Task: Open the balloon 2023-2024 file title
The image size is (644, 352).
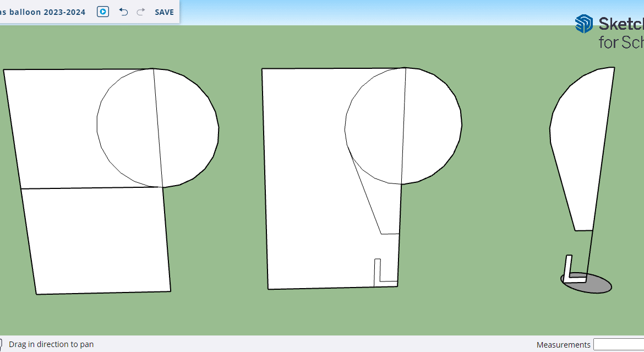Action: click(x=43, y=12)
